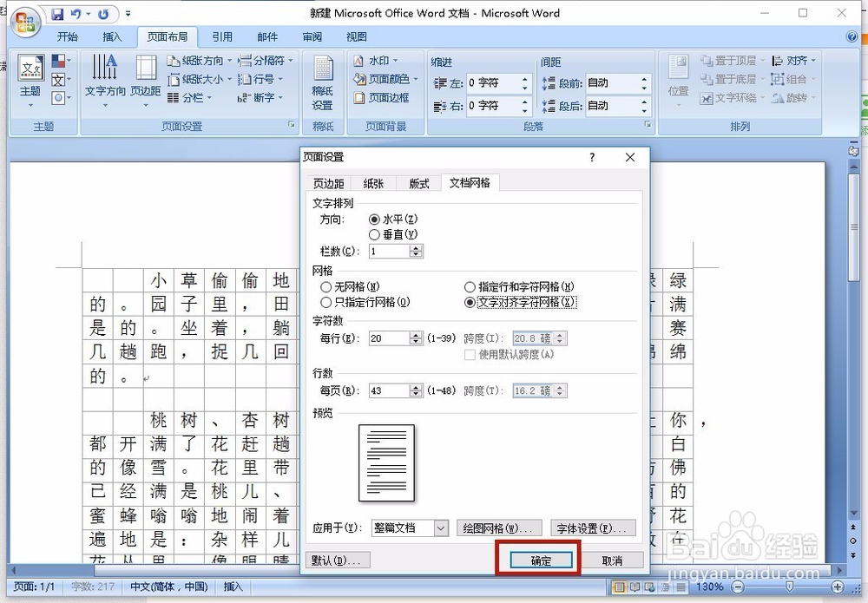Click the dialog help question mark

tap(592, 157)
